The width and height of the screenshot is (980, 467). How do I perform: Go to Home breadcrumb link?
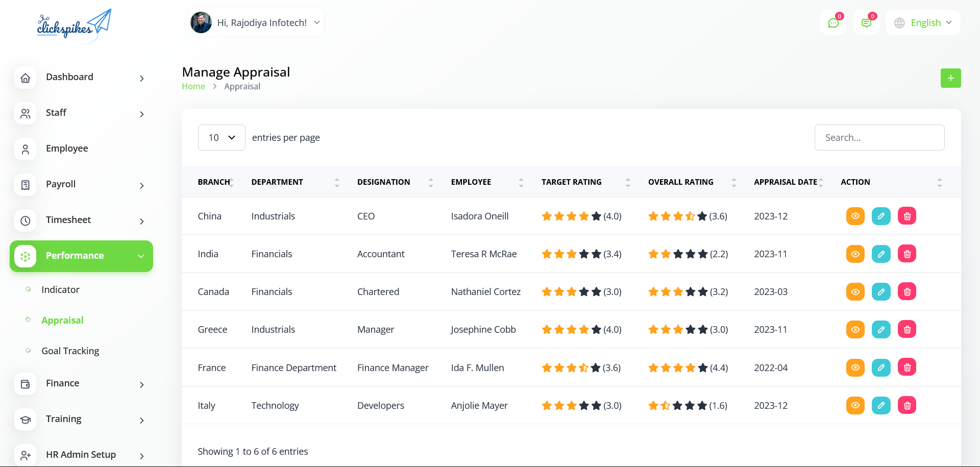pos(193,86)
